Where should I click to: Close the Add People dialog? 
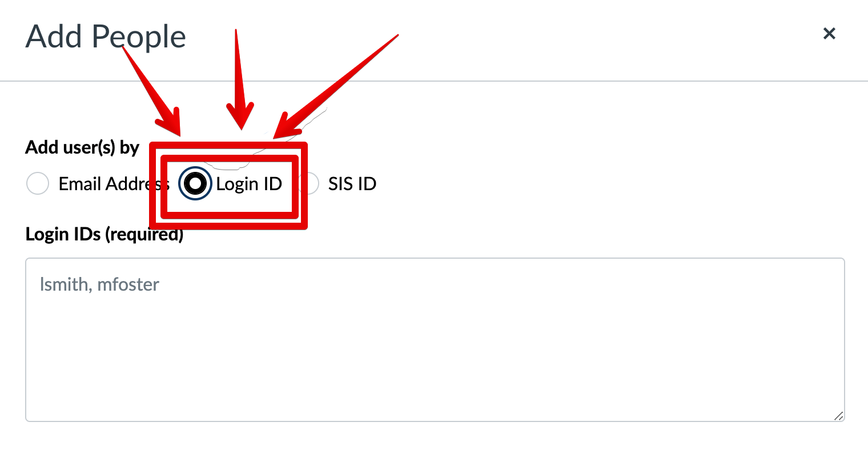click(829, 34)
